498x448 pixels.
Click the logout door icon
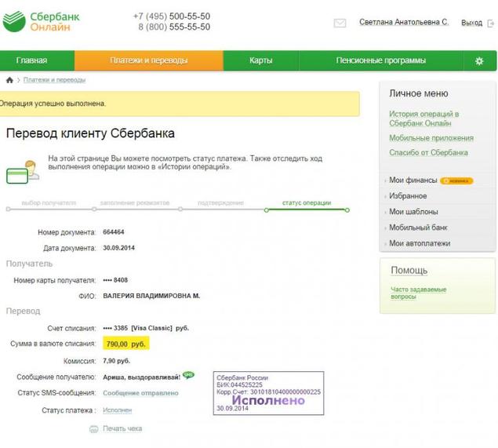click(491, 24)
